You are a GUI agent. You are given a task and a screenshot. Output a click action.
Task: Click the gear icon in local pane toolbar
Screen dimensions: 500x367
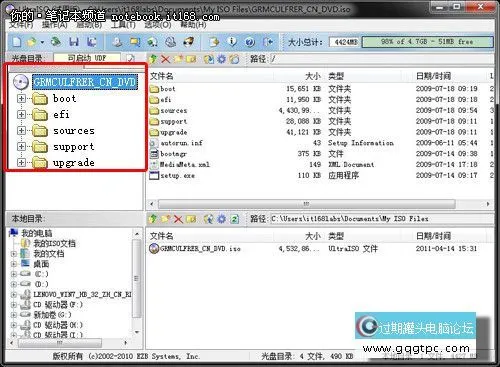(221, 219)
